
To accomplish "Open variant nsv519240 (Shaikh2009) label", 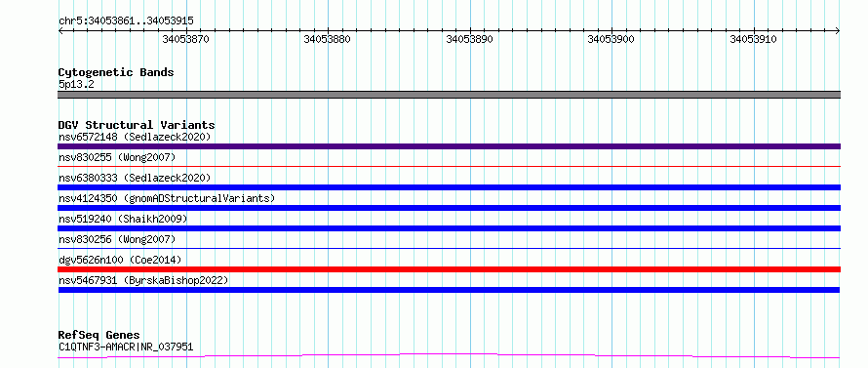I will (x=123, y=219).
